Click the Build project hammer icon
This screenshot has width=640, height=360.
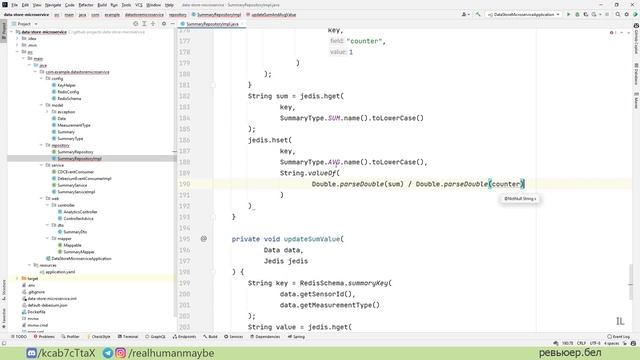478,14
